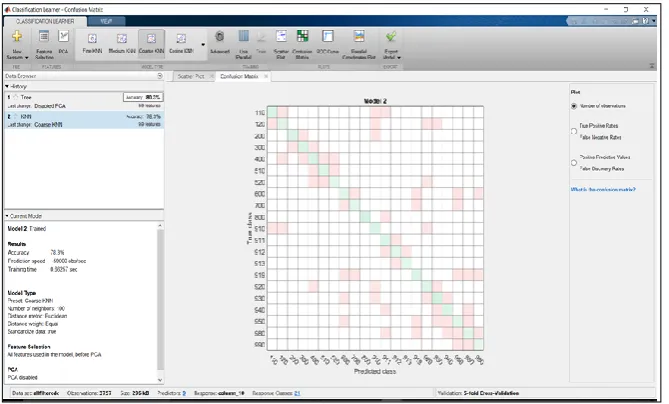Select the Cosine KNN model type

coord(181,43)
